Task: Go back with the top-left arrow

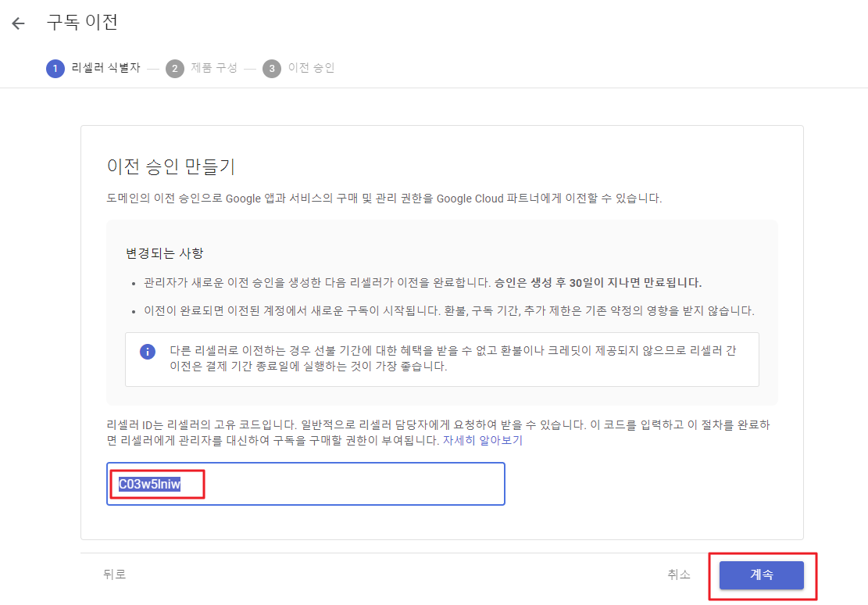Action: (x=18, y=23)
